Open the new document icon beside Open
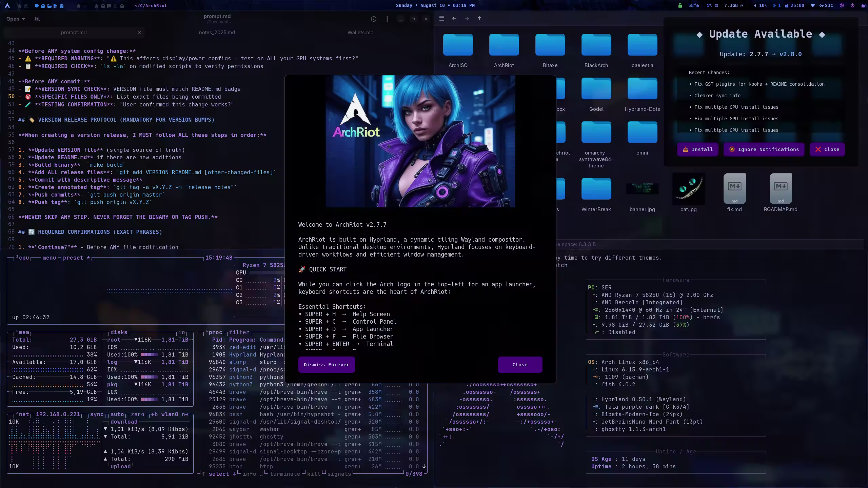This screenshot has height=488, width=868. coord(37,19)
